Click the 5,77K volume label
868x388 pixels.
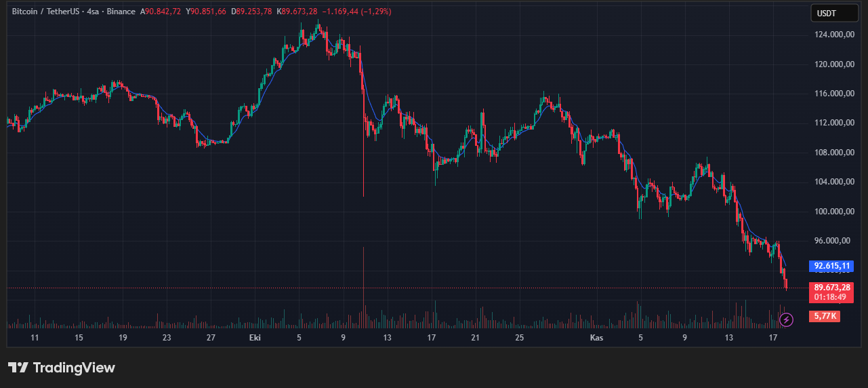pos(824,316)
